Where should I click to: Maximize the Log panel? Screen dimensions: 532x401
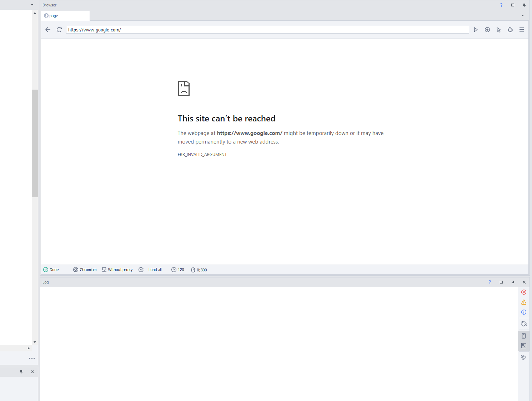pyautogui.click(x=501, y=282)
